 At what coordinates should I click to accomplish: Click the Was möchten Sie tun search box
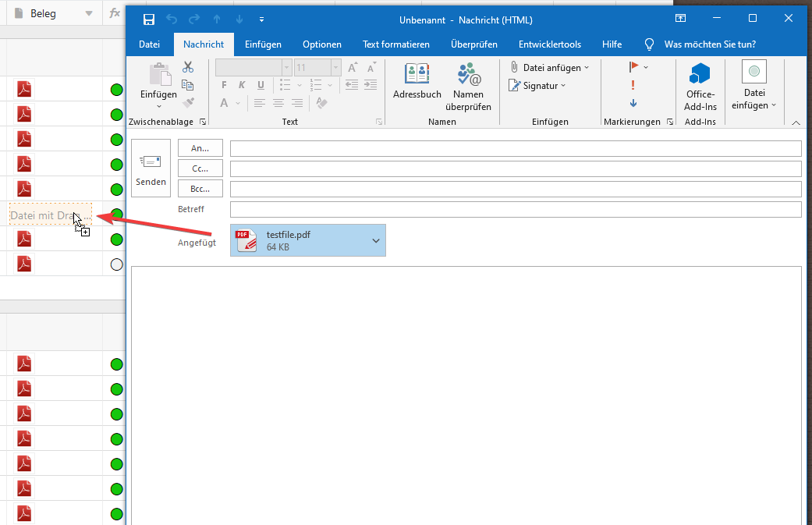click(710, 44)
